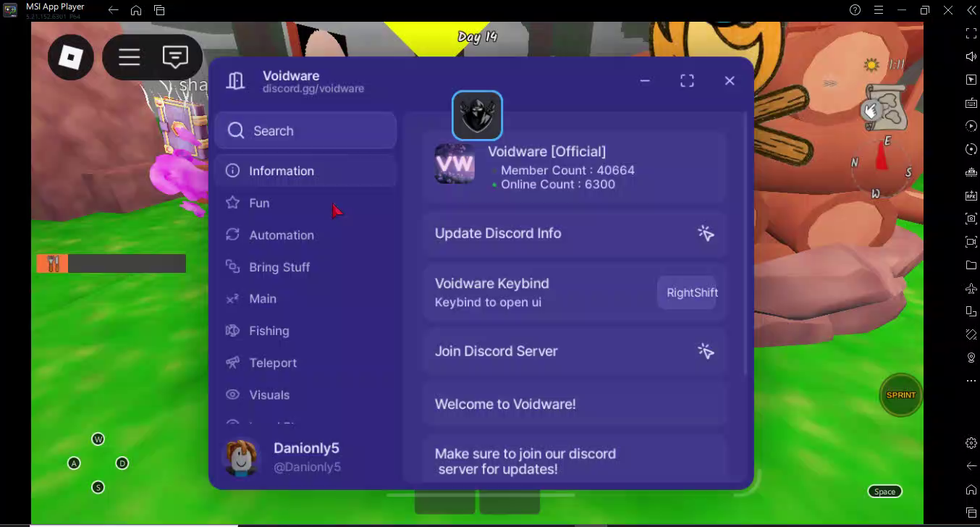Click the Update Discord Info cursor icon
Viewport: 980px width, 527px height.
coord(706,233)
